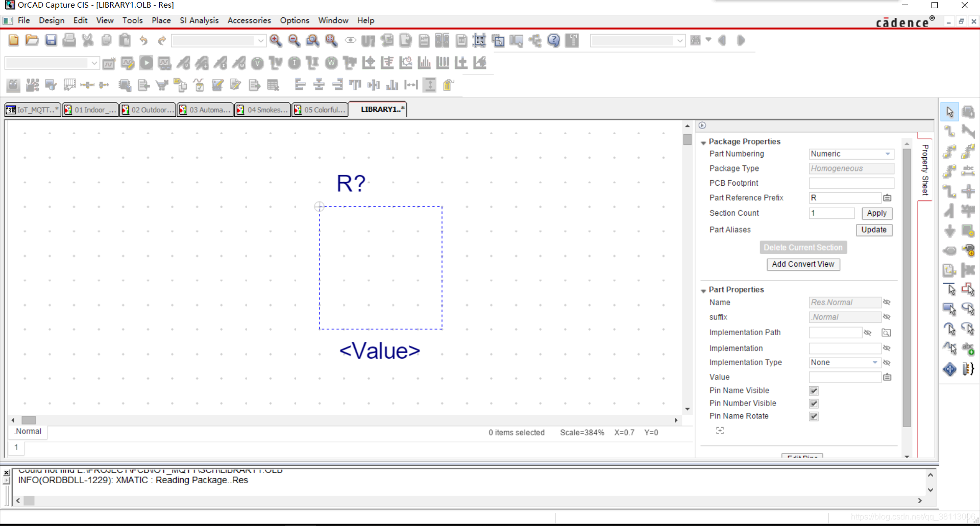Image resolution: width=980 pixels, height=526 pixels.
Task: Click inside the PCB Footprint field
Action: click(851, 183)
